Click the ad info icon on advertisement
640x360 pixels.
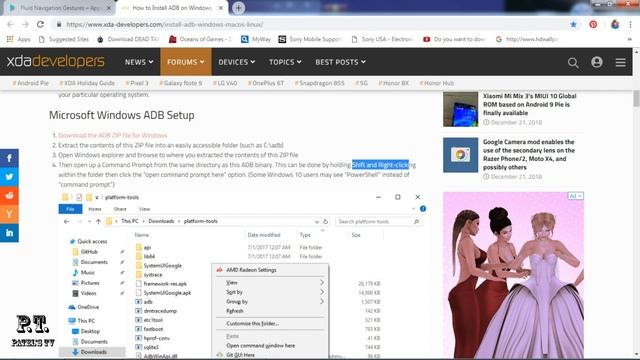pos(576,196)
